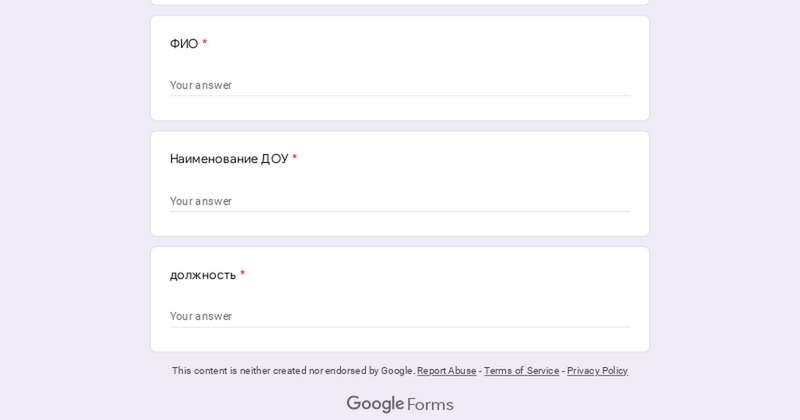
Task: Open the Terms of Service link
Action: coord(521,371)
